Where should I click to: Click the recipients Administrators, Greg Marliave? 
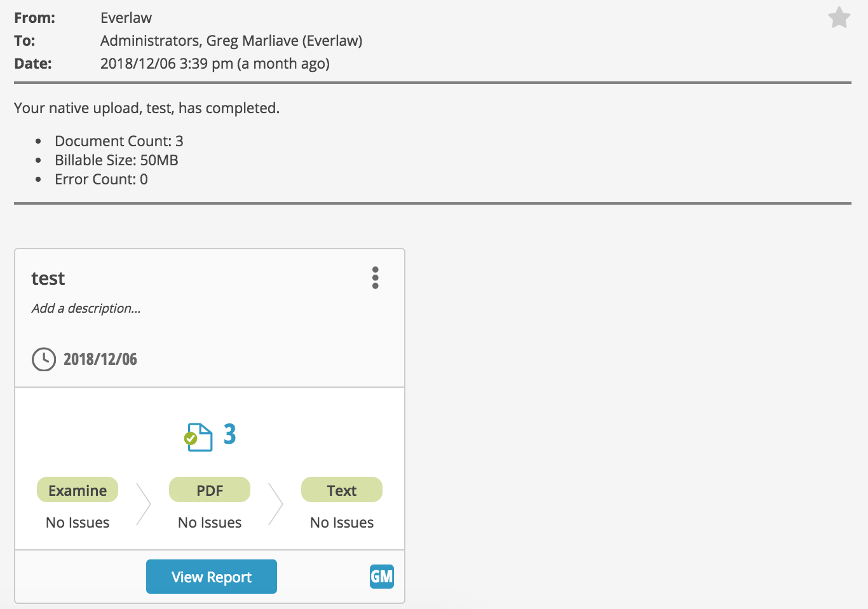point(231,41)
